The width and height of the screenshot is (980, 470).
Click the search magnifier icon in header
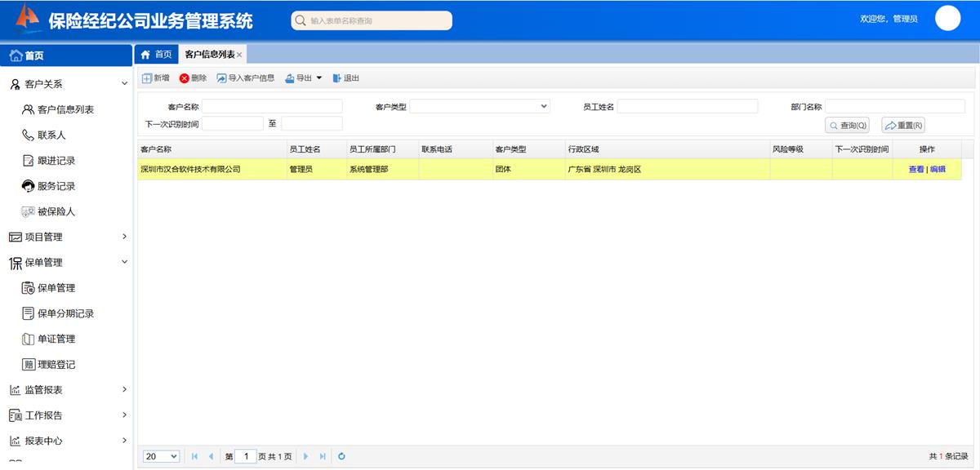click(x=301, y=20)
